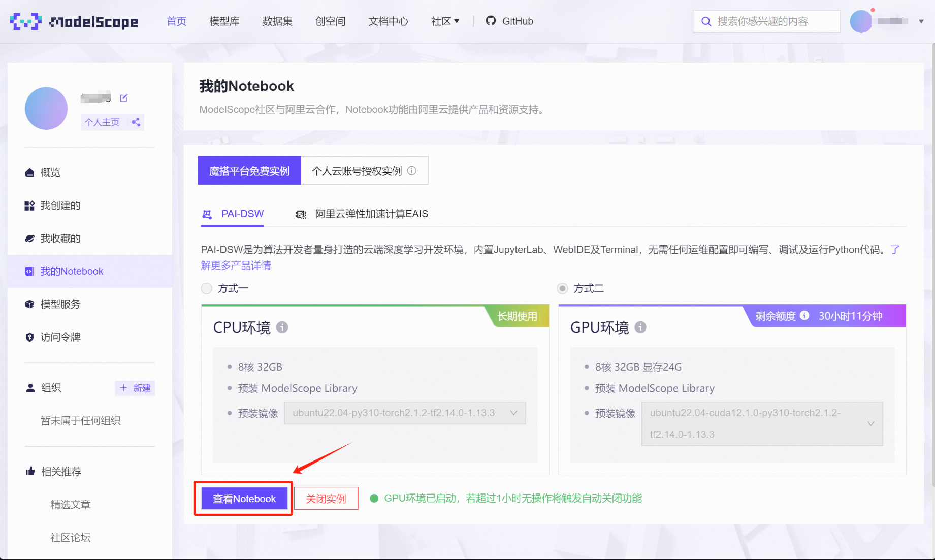Screen dimensions: 935x560
Task: Open GitHub via the header icon
Action: [491, 21]
